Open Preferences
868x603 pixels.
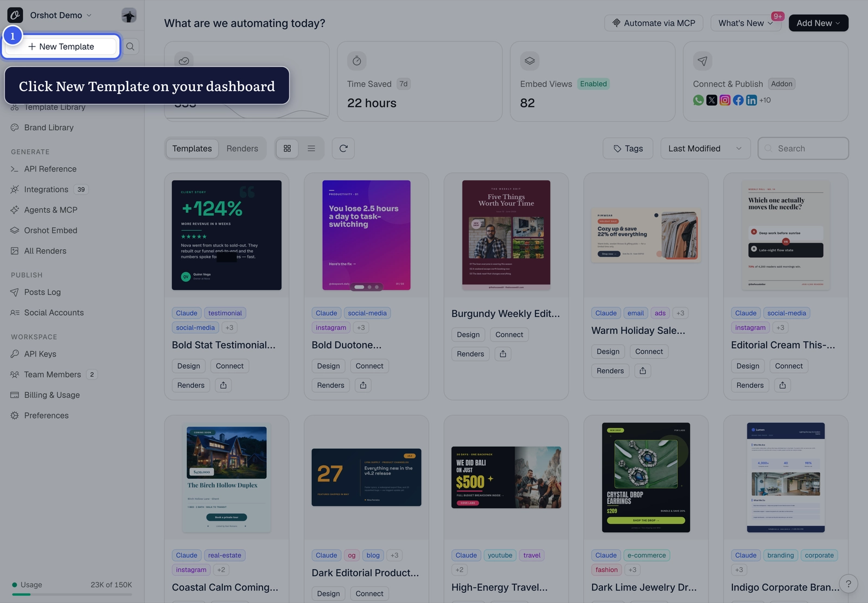pos(46,416)
